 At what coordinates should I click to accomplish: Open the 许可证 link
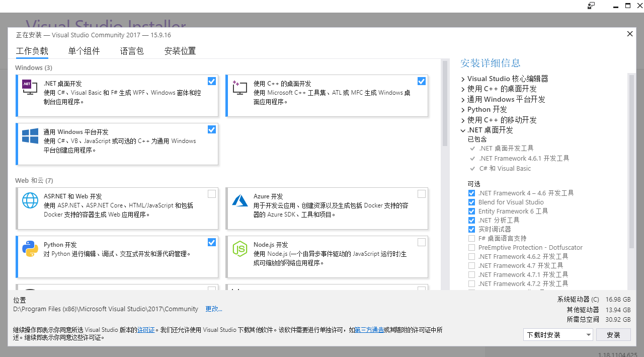pos(146,329)
